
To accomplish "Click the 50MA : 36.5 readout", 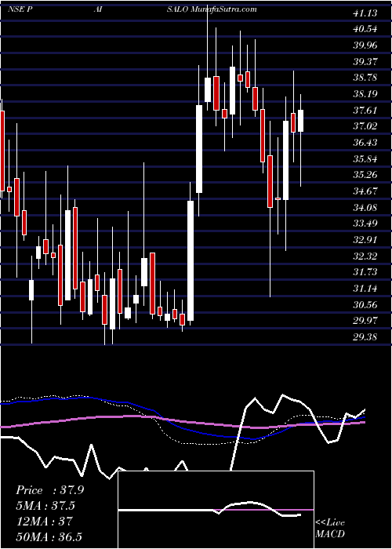I will tap(49, 537).
